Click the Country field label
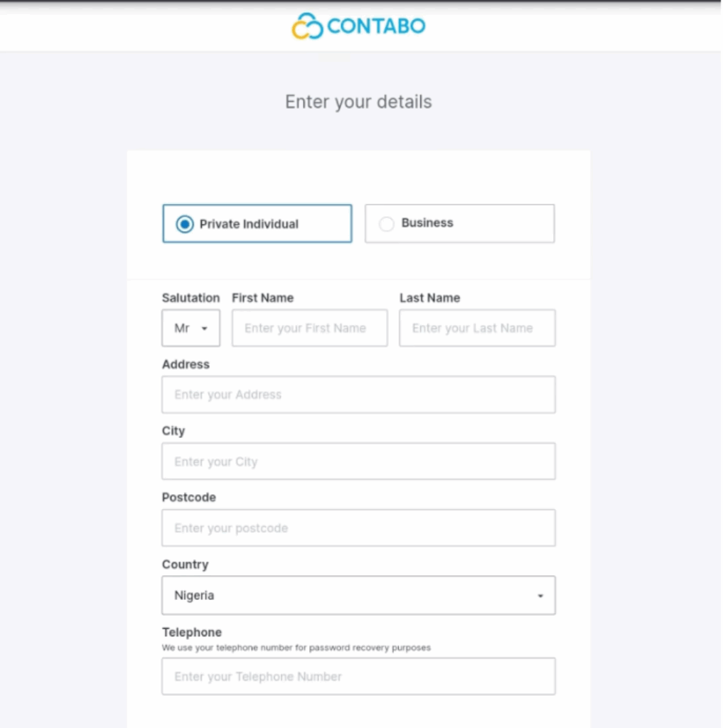The image size is (723, 728). click(185, 564)
